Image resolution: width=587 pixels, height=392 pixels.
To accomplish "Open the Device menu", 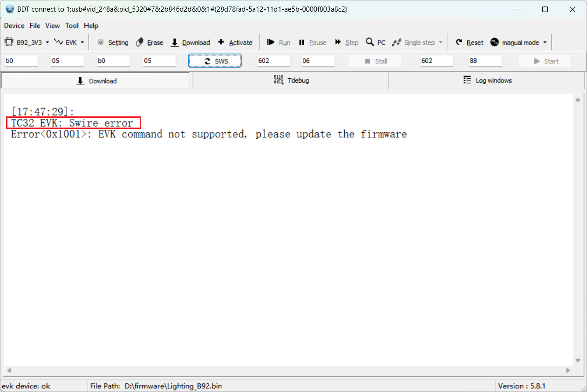I will click(14, 26).
